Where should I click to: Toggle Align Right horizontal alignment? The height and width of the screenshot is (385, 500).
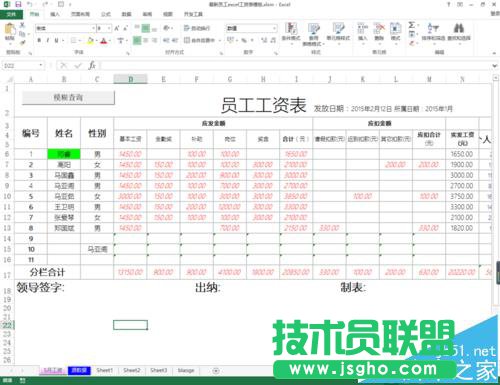coord(154,41)
